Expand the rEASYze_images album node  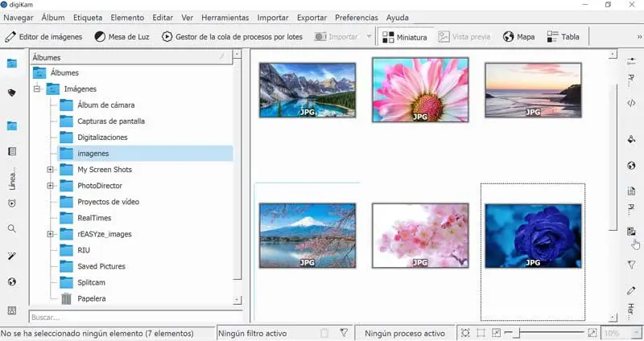[50, 234]
